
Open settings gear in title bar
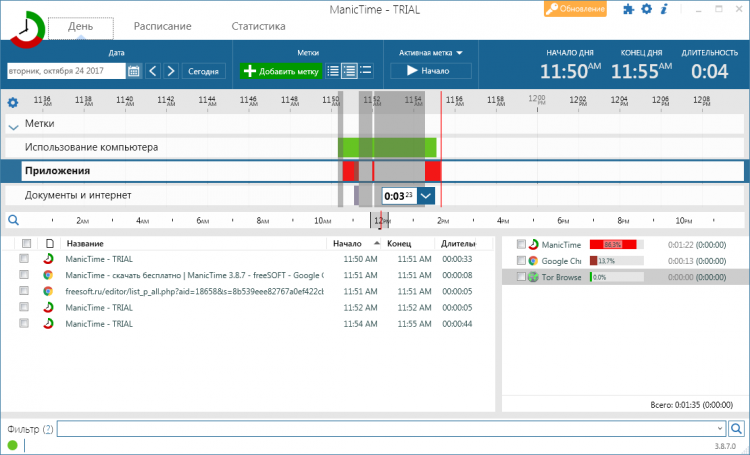[x=646, y=9]
